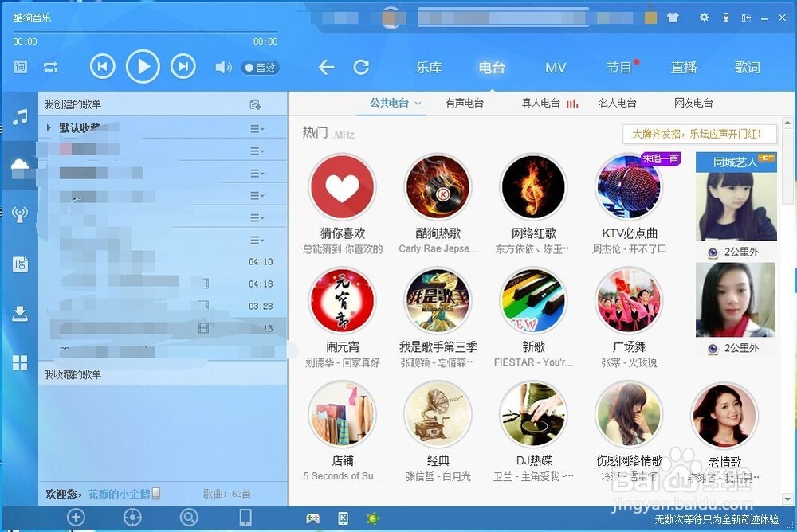Play the 店铺 radio station
This screenshot has height=532, width=797.
click(343, 415)
